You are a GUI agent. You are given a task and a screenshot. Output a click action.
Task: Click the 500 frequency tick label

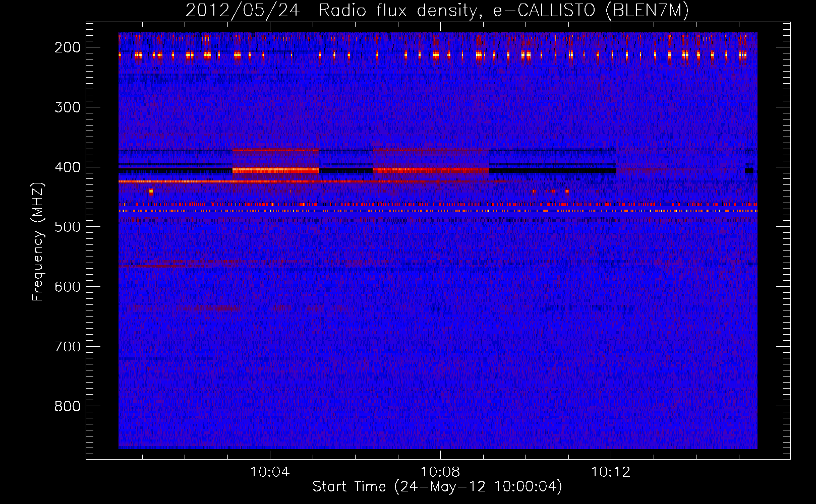[x=68, y=227]
